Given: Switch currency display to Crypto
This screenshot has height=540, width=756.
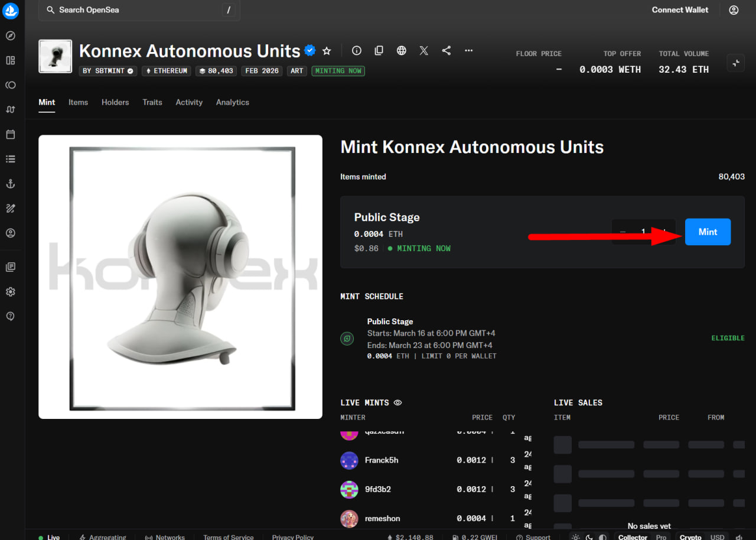Looking at the screenshot, I should tap(690, 537).
